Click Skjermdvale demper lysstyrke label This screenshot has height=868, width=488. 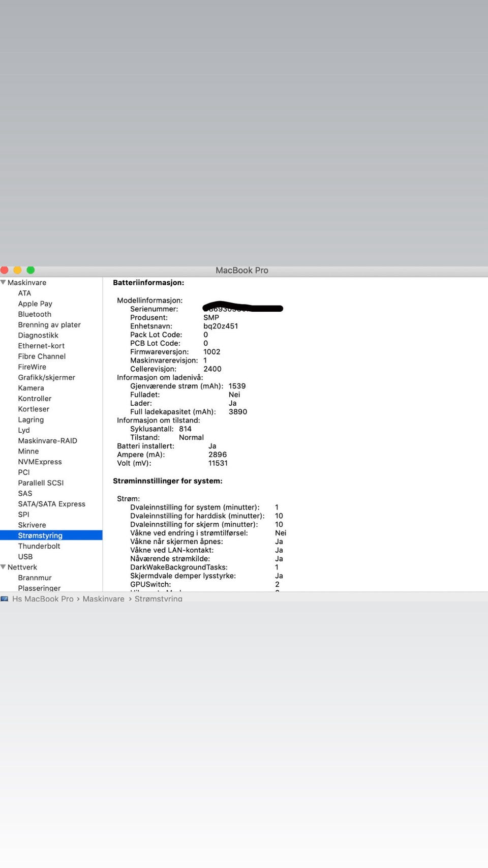(x=183, y=576)
